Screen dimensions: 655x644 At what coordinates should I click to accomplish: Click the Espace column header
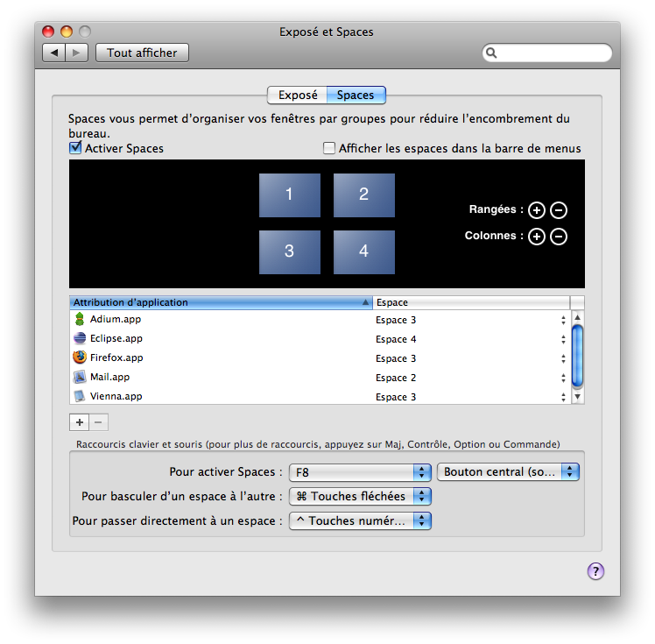pos(471,302)
